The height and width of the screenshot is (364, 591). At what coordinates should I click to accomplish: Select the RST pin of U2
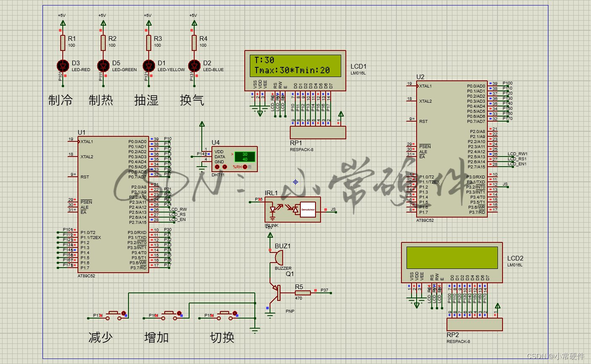pyautogui.click(x=422, y=121)
